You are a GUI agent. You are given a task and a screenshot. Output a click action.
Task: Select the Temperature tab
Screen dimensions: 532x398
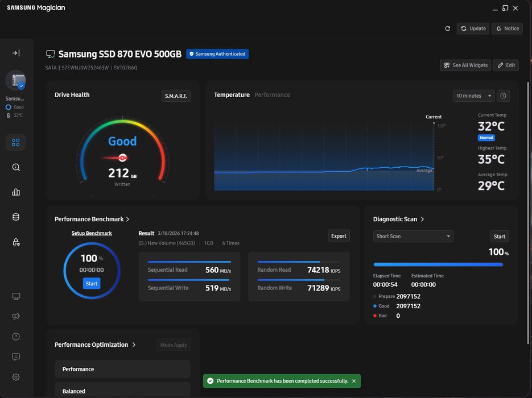232,95
